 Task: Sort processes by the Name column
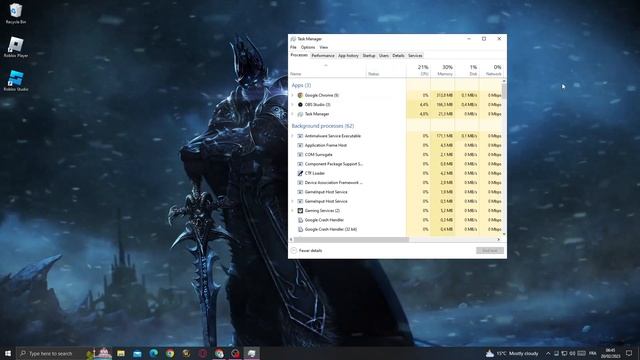click(327, 70)
